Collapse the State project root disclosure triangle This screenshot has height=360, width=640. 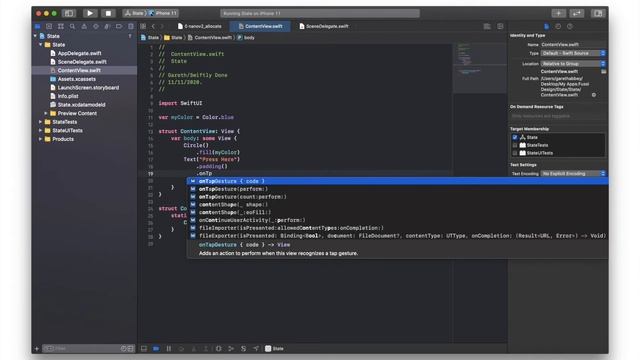click(x=35, y=36)
